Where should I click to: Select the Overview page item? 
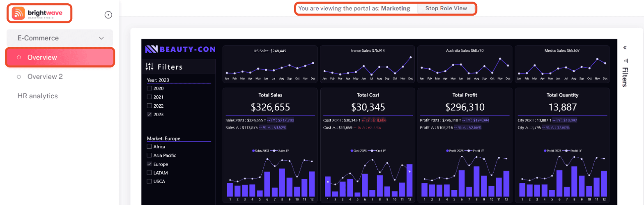coord(60,58)
